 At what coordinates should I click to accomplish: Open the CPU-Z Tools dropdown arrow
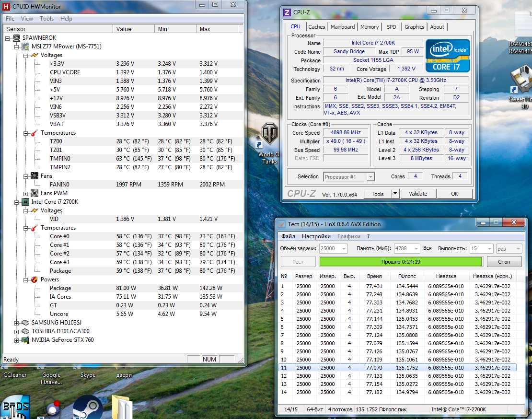pyautogui.click(x=395, y=194)
